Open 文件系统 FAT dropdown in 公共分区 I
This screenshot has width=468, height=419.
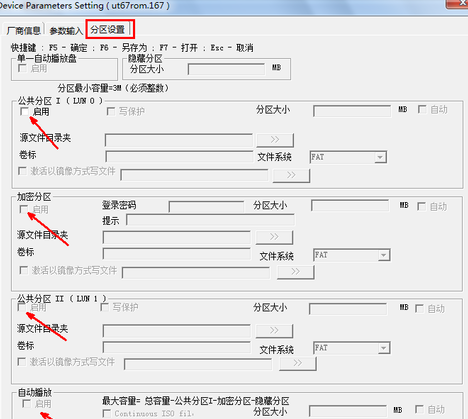(x=348, y=157)
